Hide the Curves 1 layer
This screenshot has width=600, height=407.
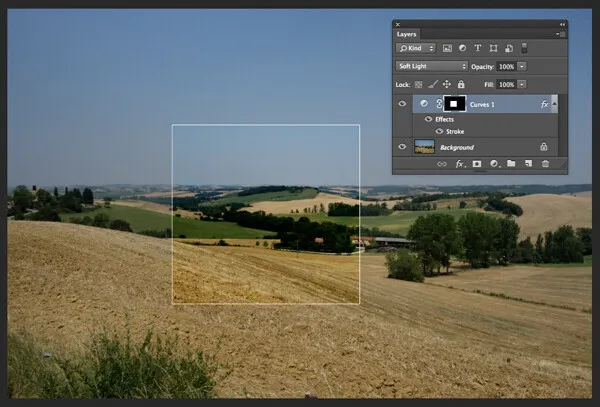(x=402, y=103)
